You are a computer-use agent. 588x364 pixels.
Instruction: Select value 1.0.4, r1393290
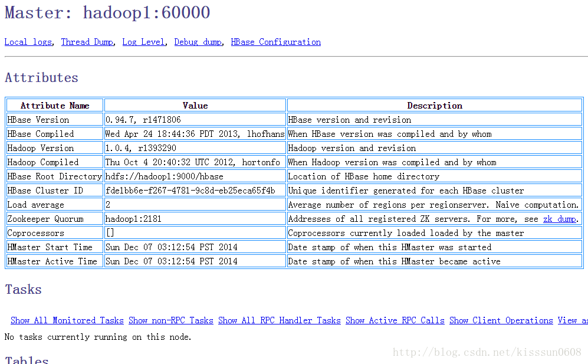pyautogui.click(x=195, y=148)
